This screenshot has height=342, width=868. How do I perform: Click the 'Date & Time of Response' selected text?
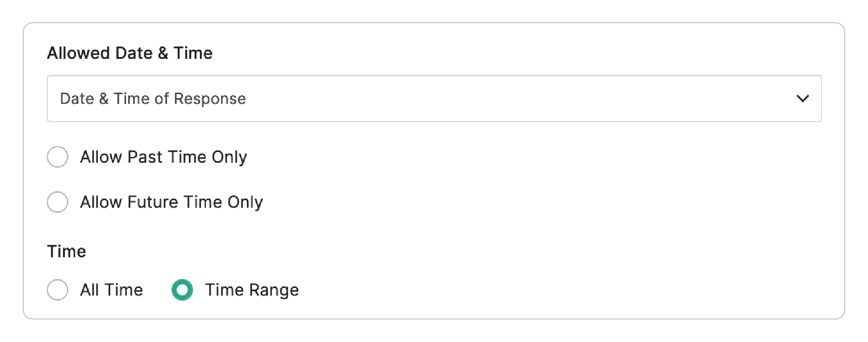point(153,99)
